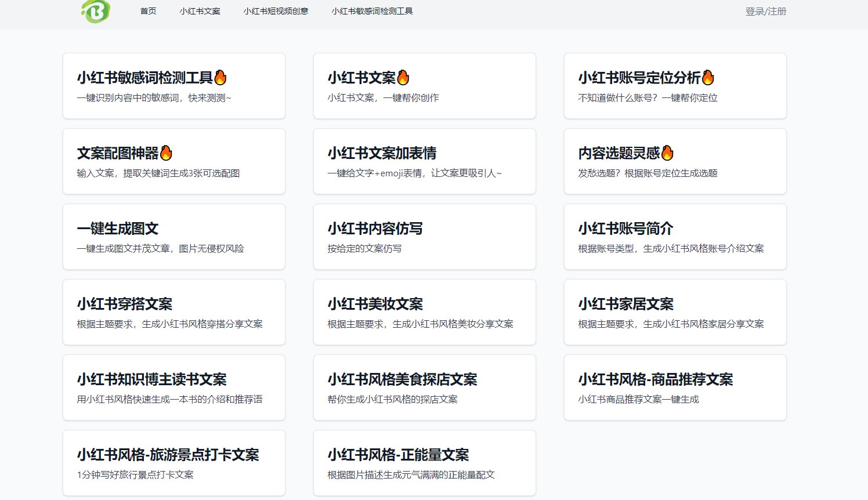868x500 pixels.
Task: Open the 一键生成图文 card title
Action: [118, 229]
